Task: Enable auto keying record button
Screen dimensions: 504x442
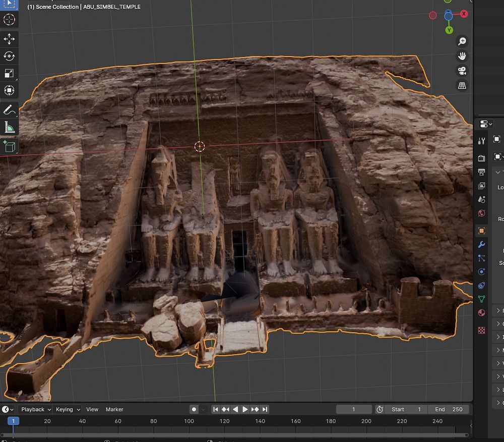Action: coord(194,409)
